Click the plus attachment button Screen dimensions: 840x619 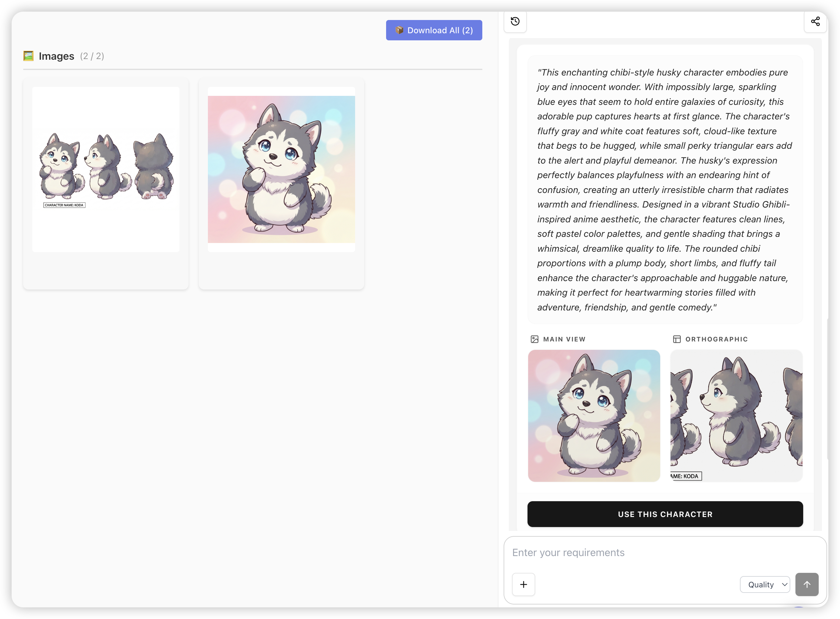pos(523,584)
